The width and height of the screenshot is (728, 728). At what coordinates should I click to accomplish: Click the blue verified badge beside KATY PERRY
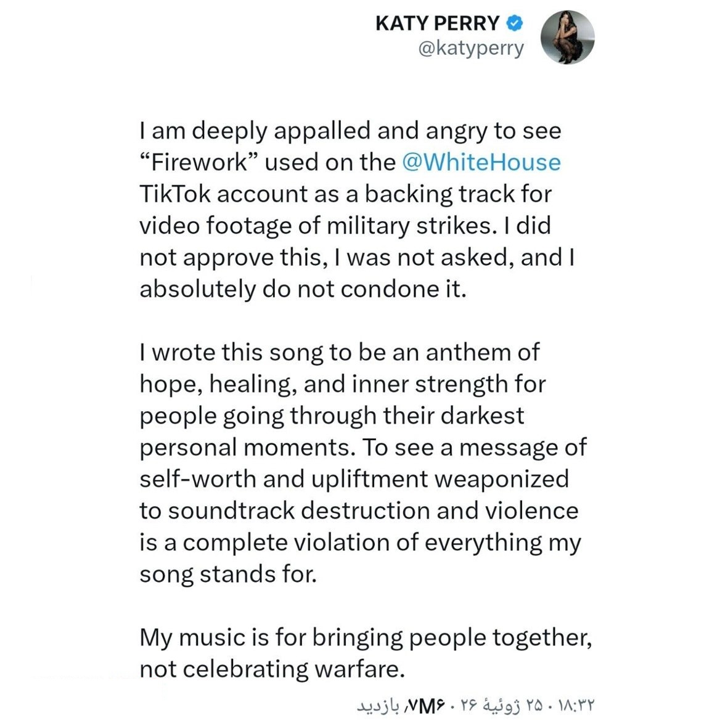pyautogui.click(x=515, y=23)
